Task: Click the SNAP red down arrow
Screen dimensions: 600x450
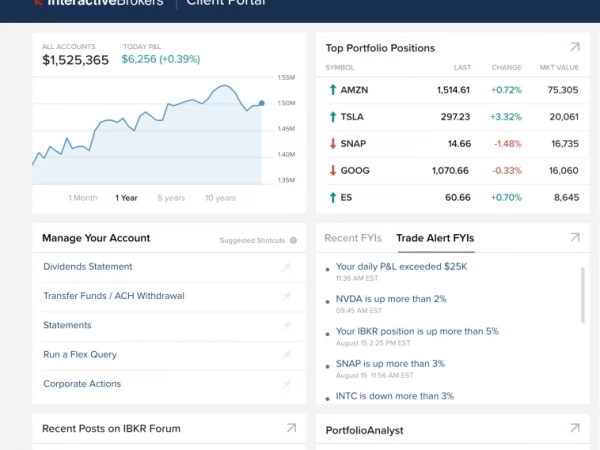Action: pyautogui.click(x=333, y=143)
